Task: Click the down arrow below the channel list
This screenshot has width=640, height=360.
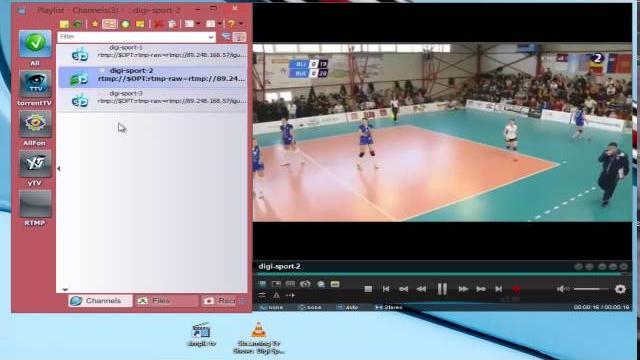Action: (65, 290)
